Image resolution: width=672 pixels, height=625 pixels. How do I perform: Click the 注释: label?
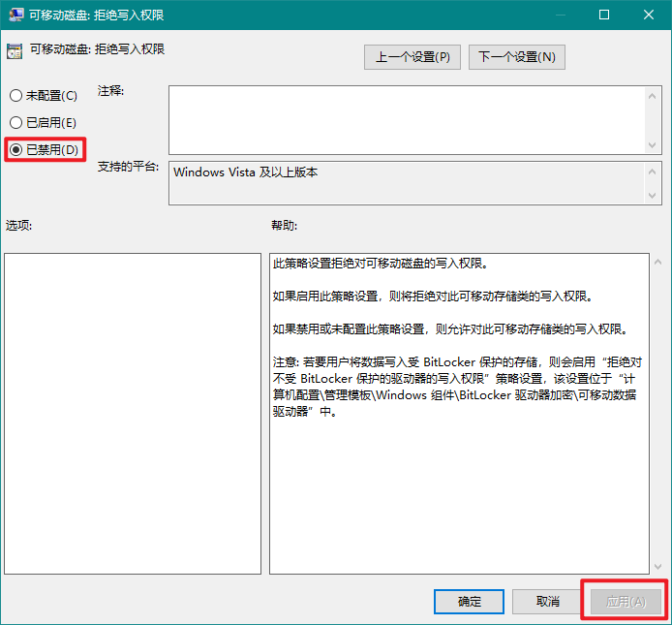point(110,91)
